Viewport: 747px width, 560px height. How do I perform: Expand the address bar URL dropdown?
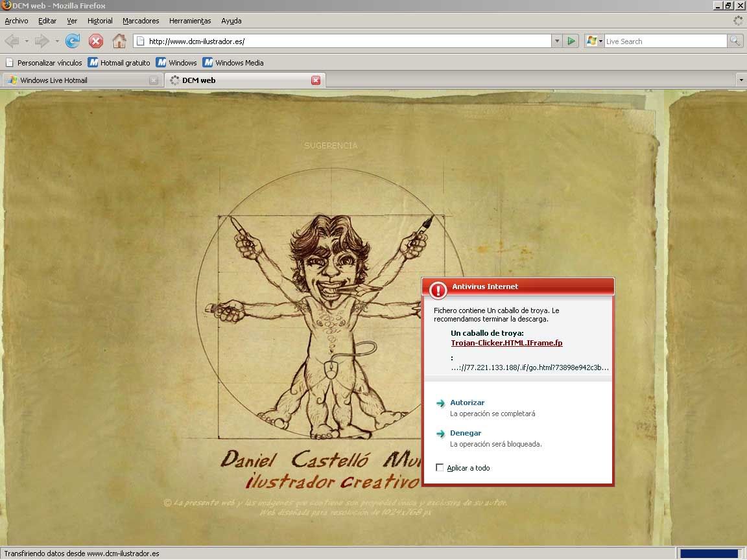[x=556, y=41]
